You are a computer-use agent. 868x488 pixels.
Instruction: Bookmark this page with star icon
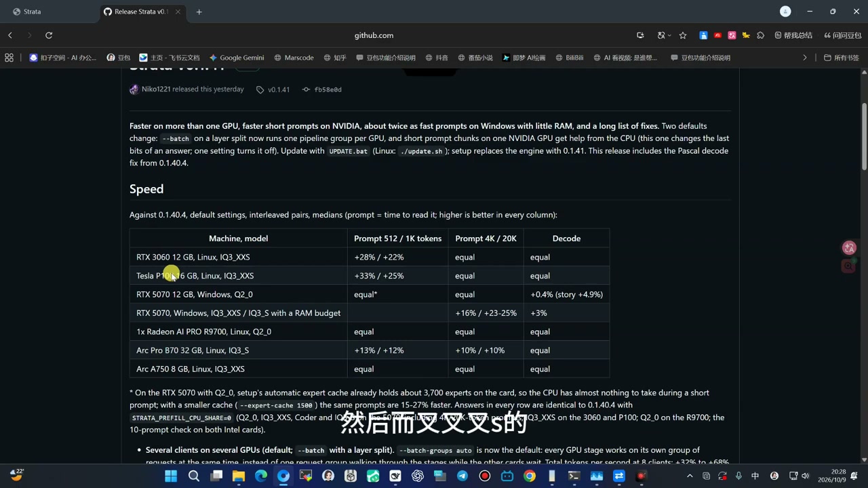click(x=683, y=35)
